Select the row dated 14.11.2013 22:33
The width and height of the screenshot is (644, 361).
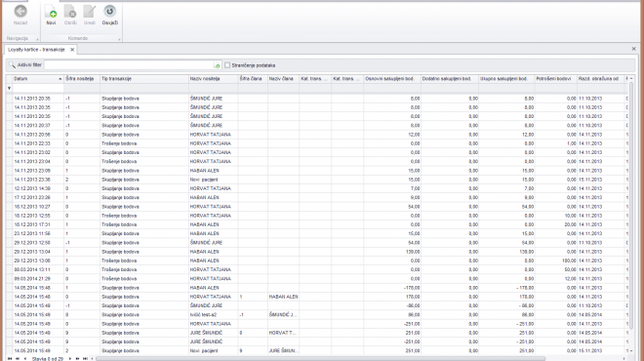click(316, 143)
